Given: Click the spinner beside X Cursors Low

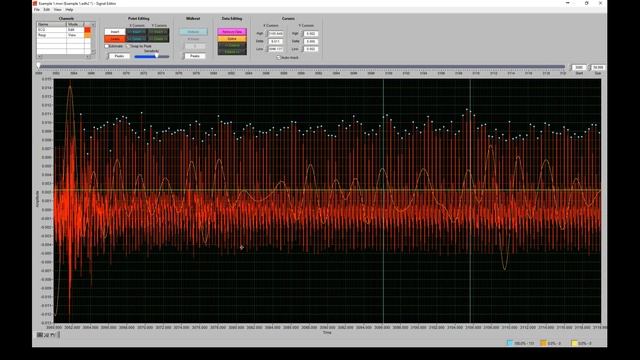Looking at the screenshot, I should pos(267,49).
